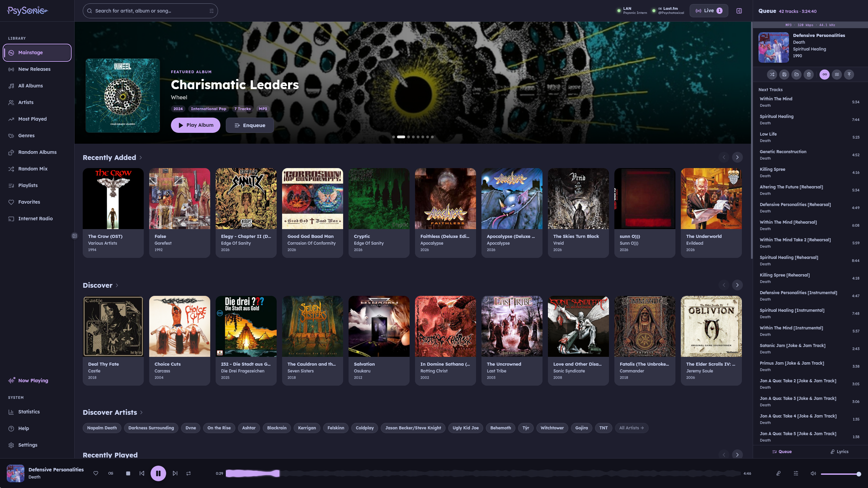Screen dimensions: 868x488
Task: Clear the queue with the trash icon
Action: [809, 75]
